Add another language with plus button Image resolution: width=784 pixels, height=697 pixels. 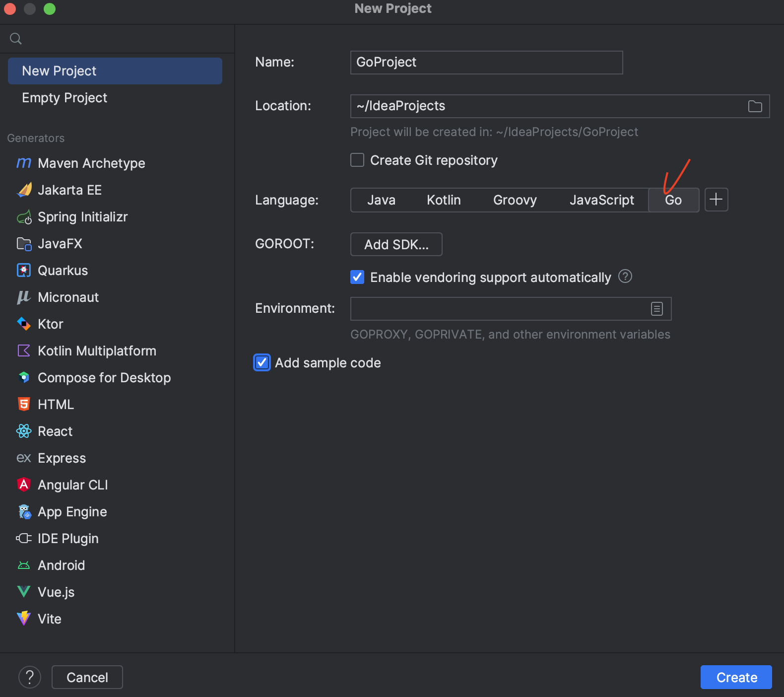pyautogui.click(x=716, y=200)
